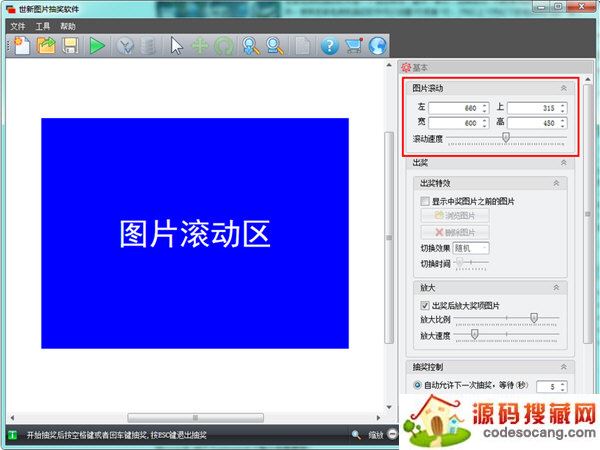
Task: Create a new lottery file
Action: [x=22, y=46]
